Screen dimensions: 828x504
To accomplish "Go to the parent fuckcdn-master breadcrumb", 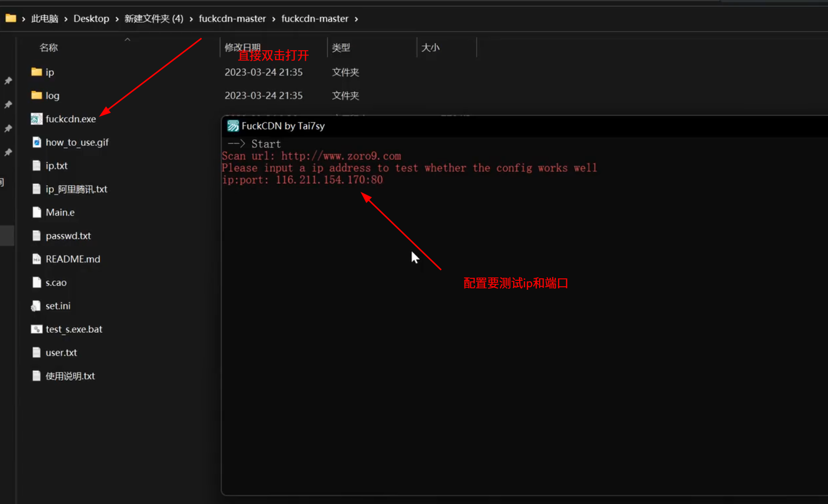I will tap(232, 19).
